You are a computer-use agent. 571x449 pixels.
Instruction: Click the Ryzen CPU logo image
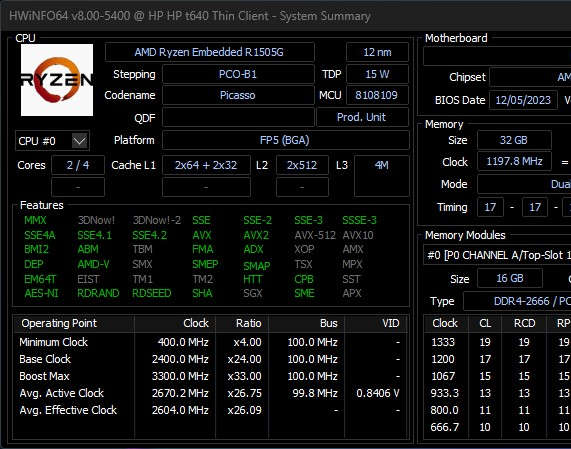57,80
